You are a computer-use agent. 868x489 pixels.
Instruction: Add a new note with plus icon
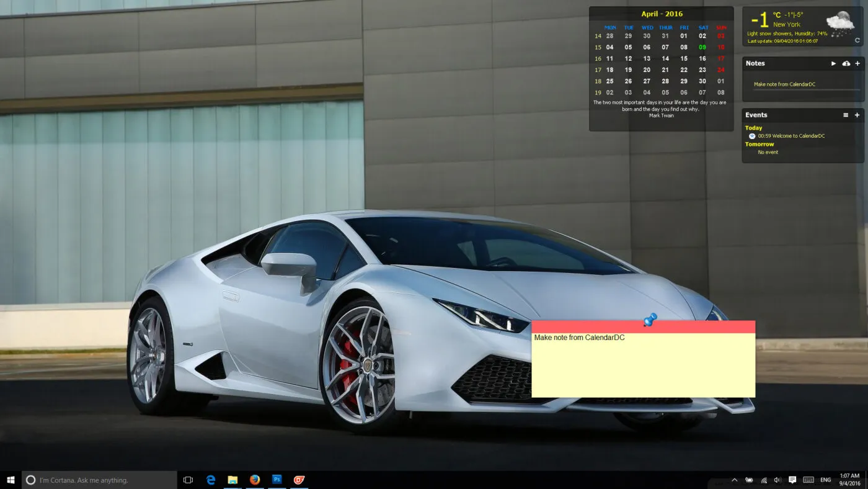[x=857, y=63]
